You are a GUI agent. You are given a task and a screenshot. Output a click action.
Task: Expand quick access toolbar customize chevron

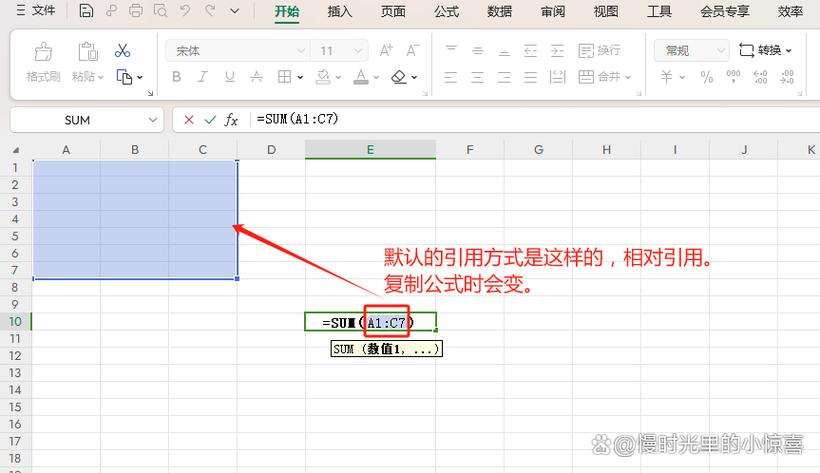tap(235, 10)
